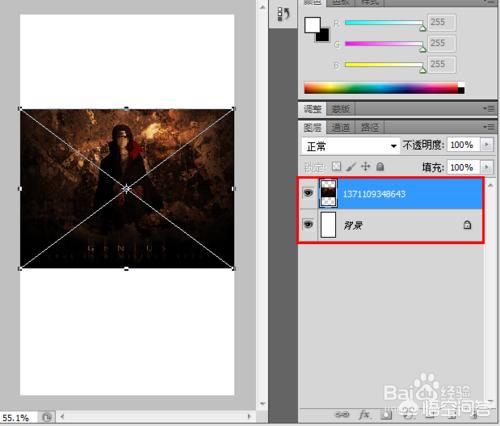Viewport: 500px width, 426px height.
Task: Pick a color from the spectrum ramp
Action: click(x=381, y=88)
